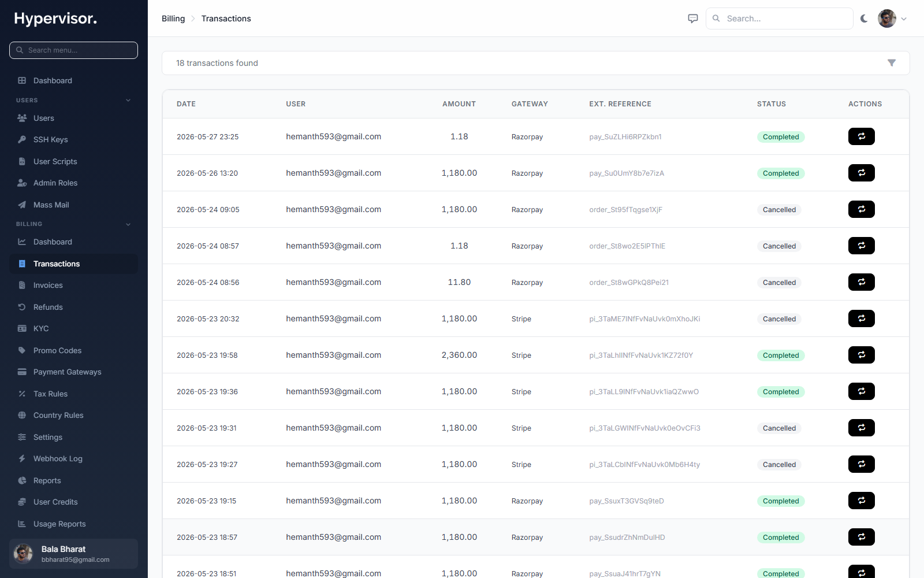Click the AMOUNT column header

click(x=459, y=104)
